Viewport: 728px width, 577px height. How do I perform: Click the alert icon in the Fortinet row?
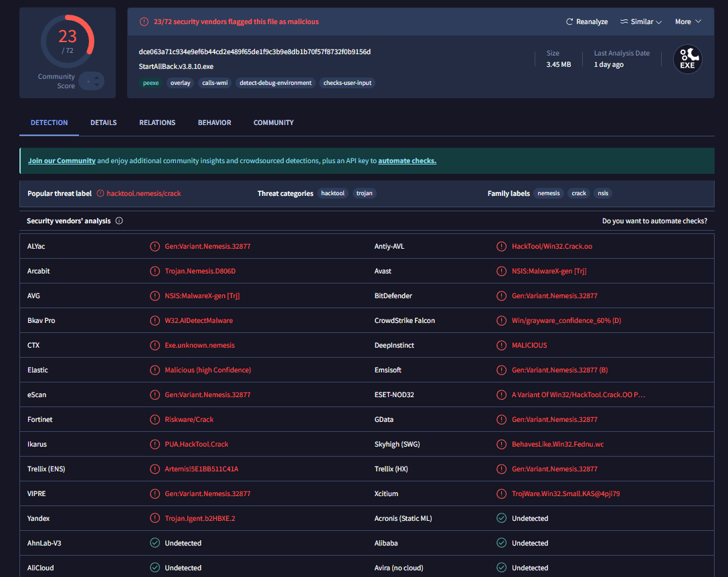point(155,419)
